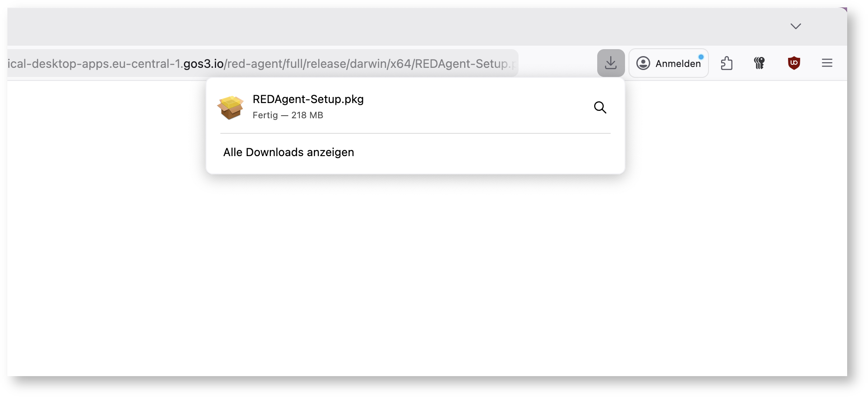Show REDAgent-Setup.pkg in Finder via magnifier
868x397 pixels.
click(600, 107)
